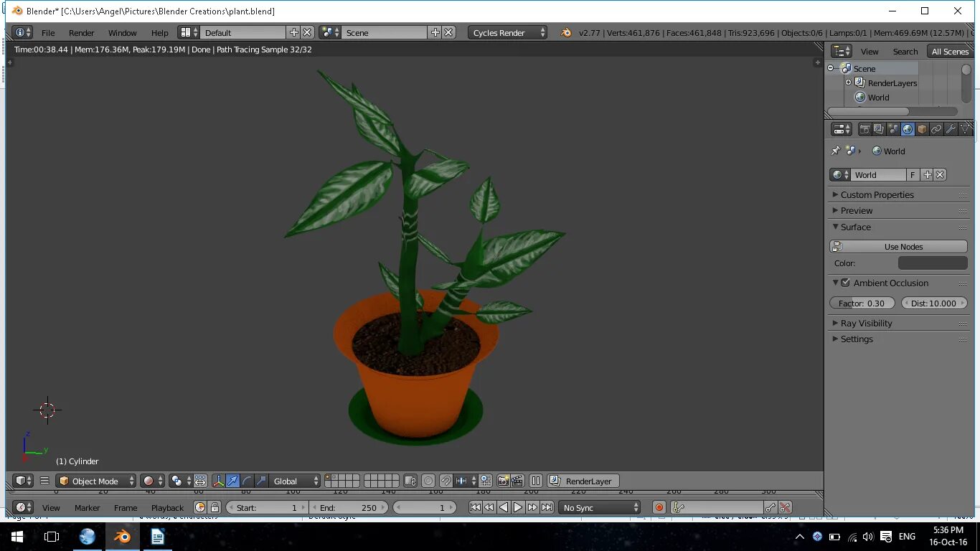Open the Help menu
The image size is (980, 551).
point(160,33)
